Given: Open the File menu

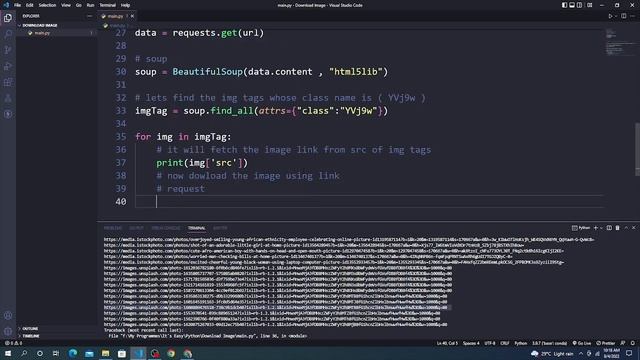Looking at the screenshot, I should tap(17, 5).
